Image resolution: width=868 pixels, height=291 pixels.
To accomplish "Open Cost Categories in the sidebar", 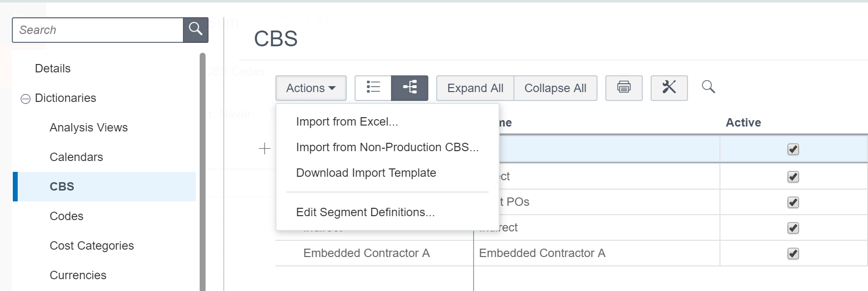I will pyautogui.click(x=91, y=246).
